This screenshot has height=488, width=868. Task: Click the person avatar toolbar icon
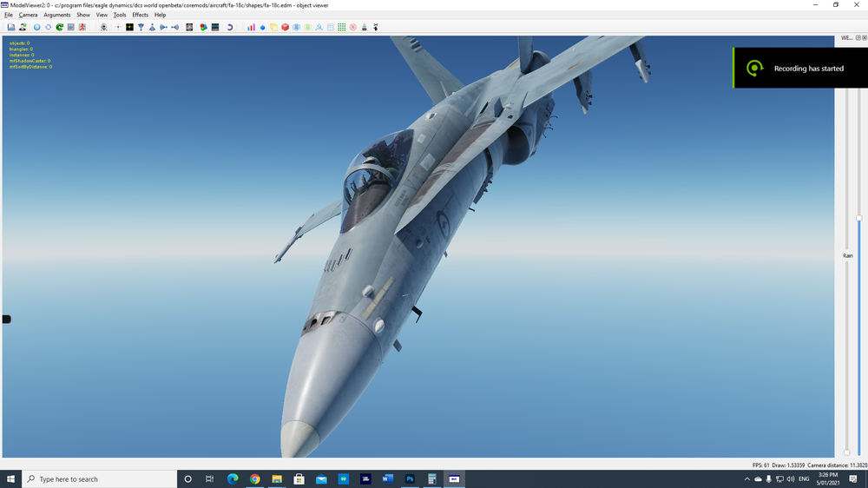[x=23, y=27]
